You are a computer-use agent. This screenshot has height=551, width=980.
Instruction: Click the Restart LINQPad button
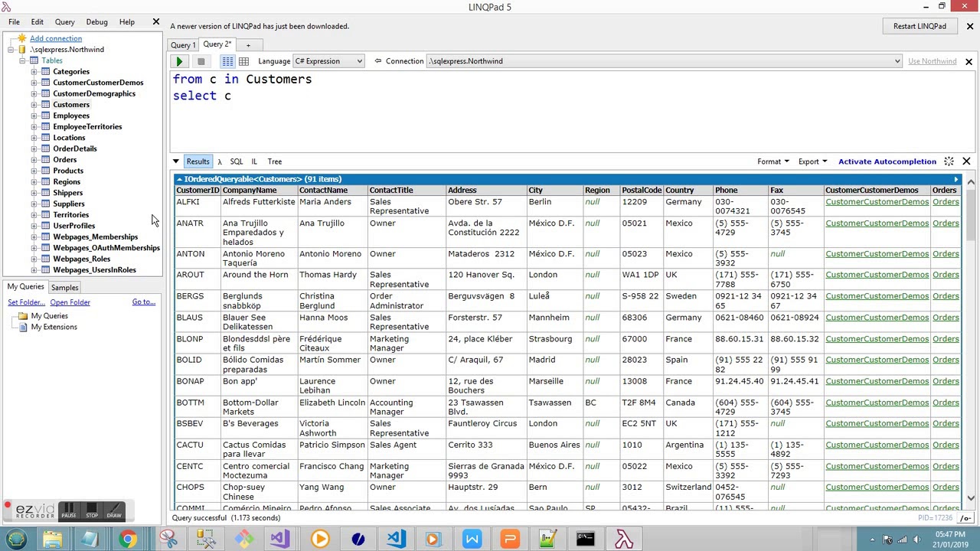click(x=920, y=26)
